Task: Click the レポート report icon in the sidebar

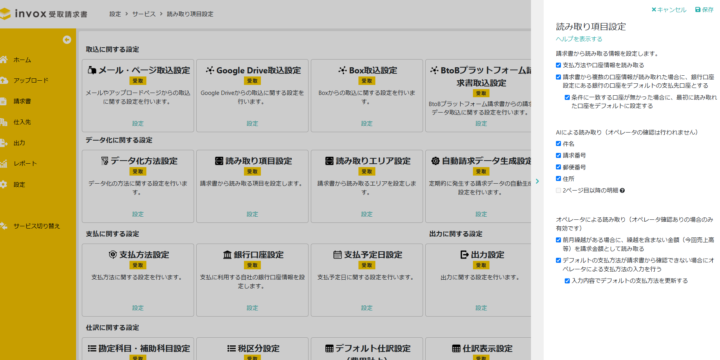Action: click(4, 163)
